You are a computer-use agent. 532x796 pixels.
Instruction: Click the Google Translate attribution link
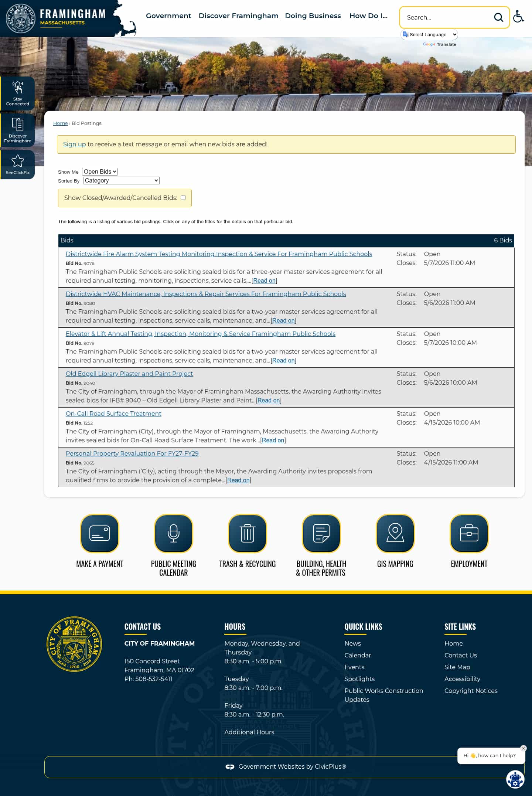pos(439,44)
